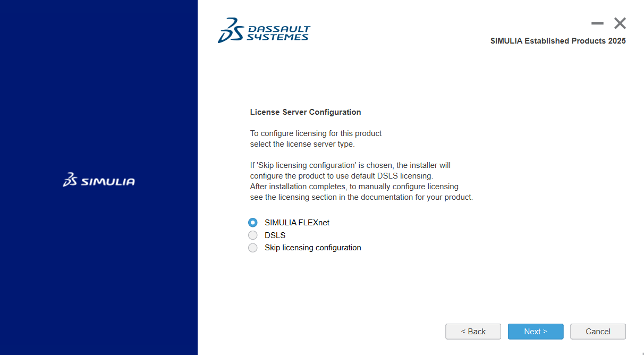Click the DSLS label text
The image size is (644, 355).
click(275, 235)
